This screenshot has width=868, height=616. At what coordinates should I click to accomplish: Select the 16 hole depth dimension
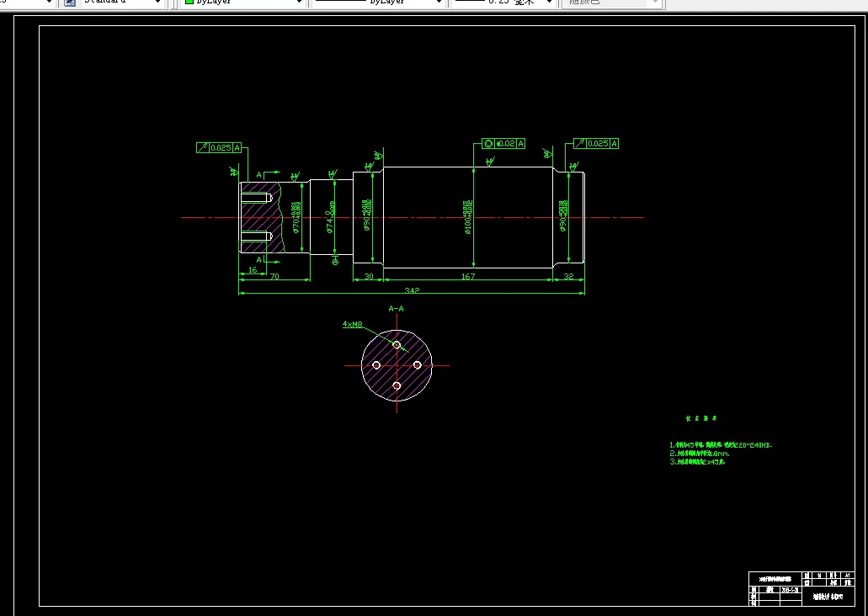[x=253, y=270]
